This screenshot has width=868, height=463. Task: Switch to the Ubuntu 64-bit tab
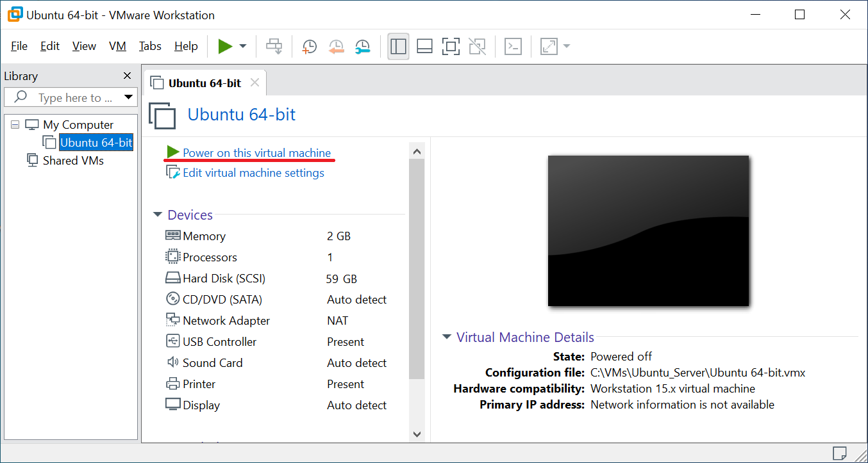pos(204,83)
